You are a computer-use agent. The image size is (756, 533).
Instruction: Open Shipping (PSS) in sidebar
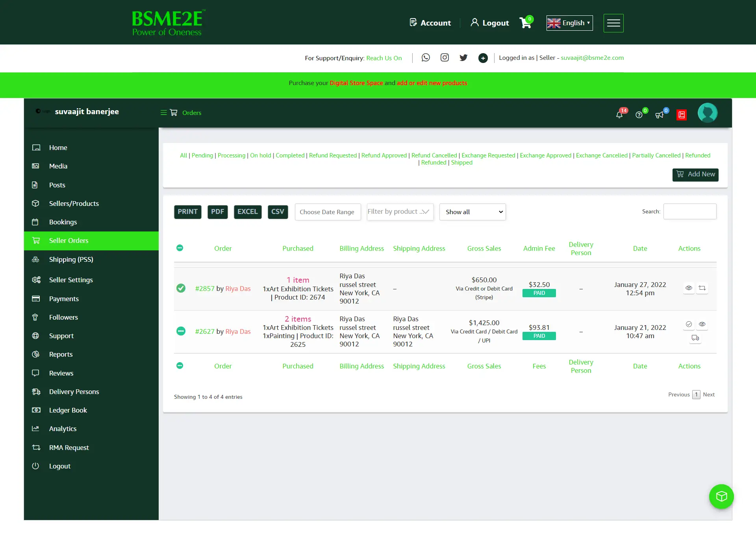coord(91,259)
